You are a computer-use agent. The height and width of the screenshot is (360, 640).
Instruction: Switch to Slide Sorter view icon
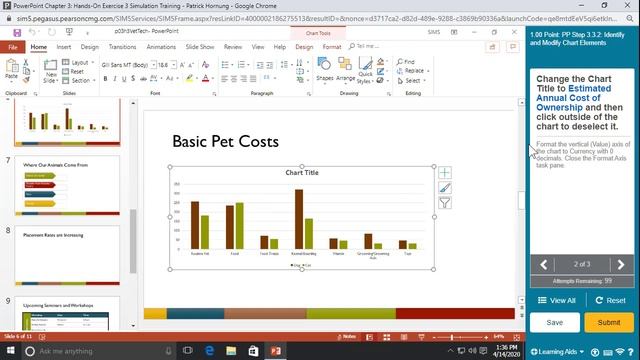(387, 337)
